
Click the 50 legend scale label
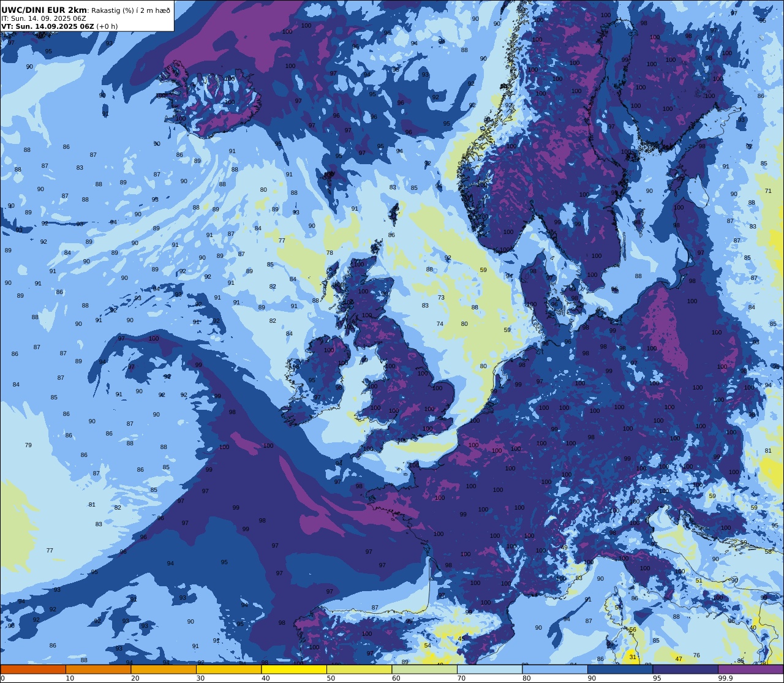point(331,678)
